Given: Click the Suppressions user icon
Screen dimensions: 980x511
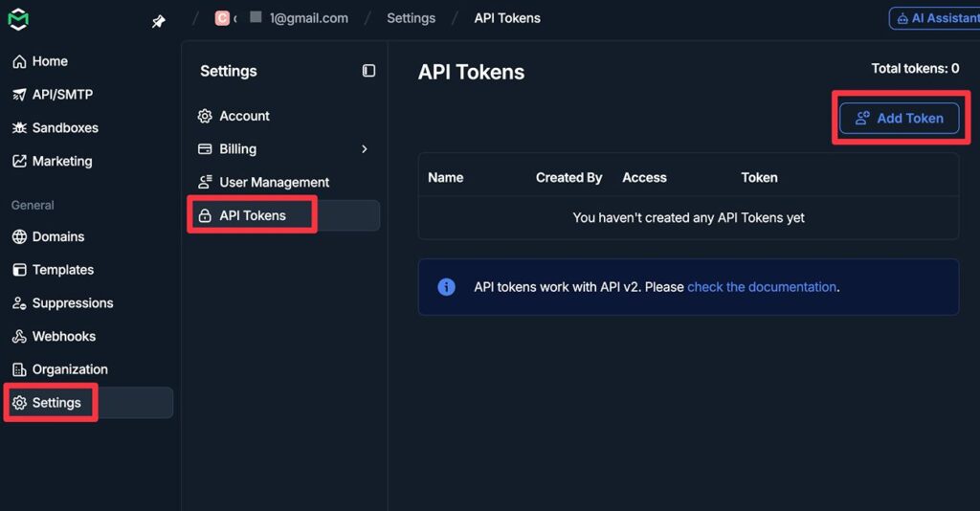Looking at the screenshot, I should (19, 303).
